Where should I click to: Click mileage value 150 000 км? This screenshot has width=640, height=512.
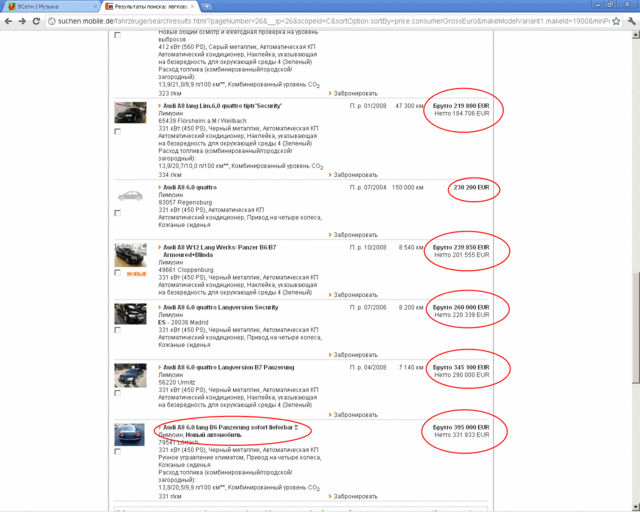coord(407,187)
